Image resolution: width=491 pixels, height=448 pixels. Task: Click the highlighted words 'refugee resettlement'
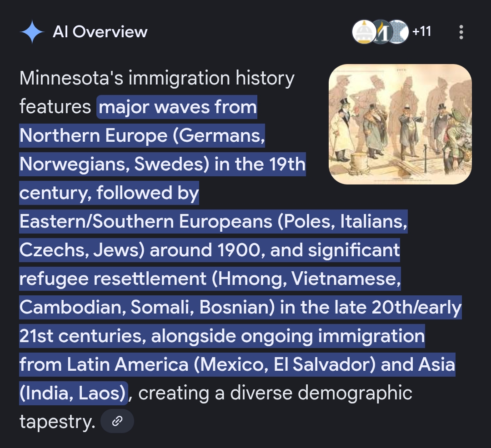(113, 279)
